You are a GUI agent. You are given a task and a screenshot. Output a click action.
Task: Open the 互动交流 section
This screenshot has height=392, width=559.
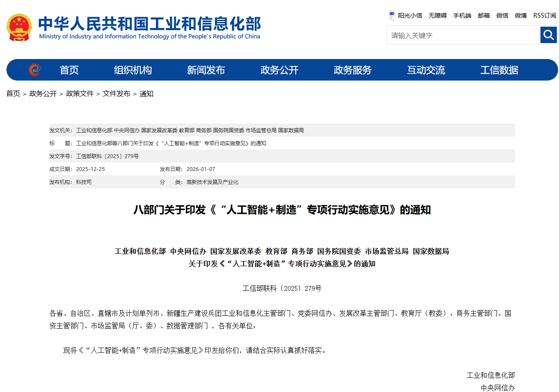coord(426,70)
